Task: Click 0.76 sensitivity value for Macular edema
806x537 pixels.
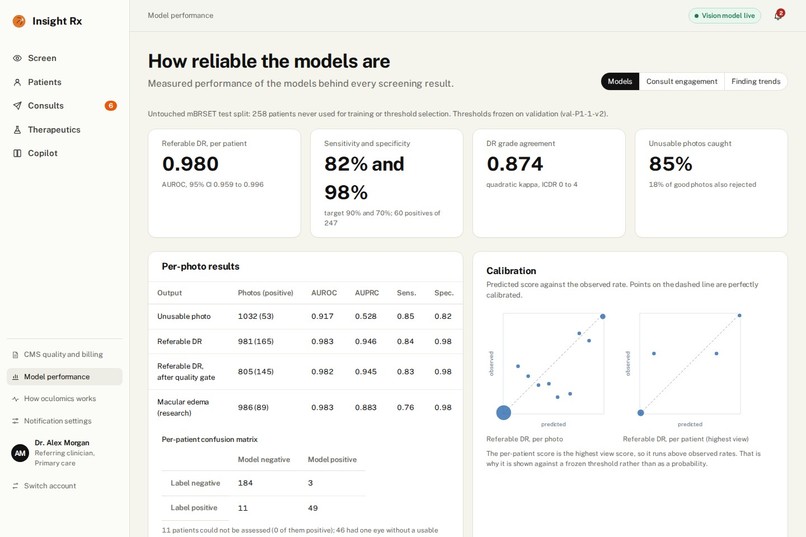Action: 405,408
